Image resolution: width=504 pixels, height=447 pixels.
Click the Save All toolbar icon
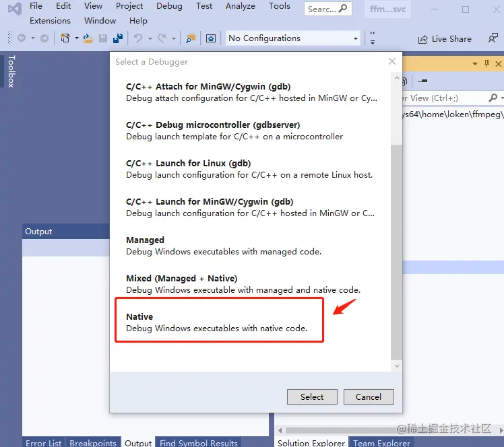click(118, 38)
